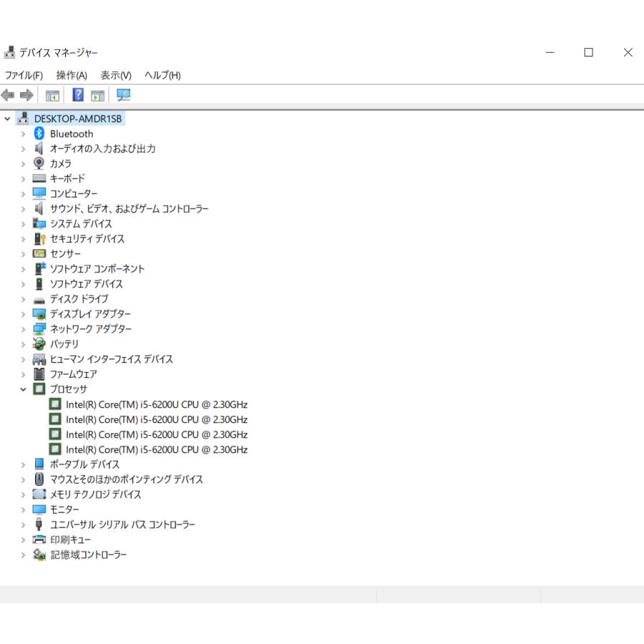Click the 記憶域コントローラー icon

(x=39, y=555)
